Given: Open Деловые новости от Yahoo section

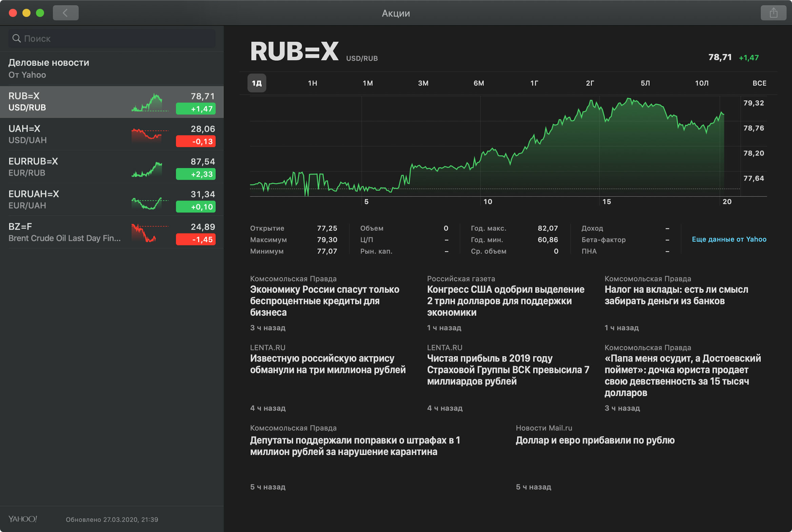Looking at the screenshot, I should coord(112,68).
